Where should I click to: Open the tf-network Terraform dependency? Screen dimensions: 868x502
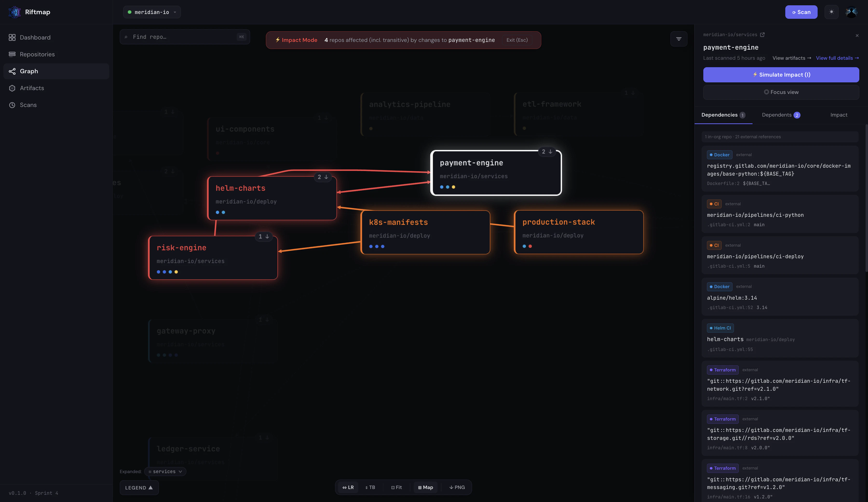click(780, 384)
